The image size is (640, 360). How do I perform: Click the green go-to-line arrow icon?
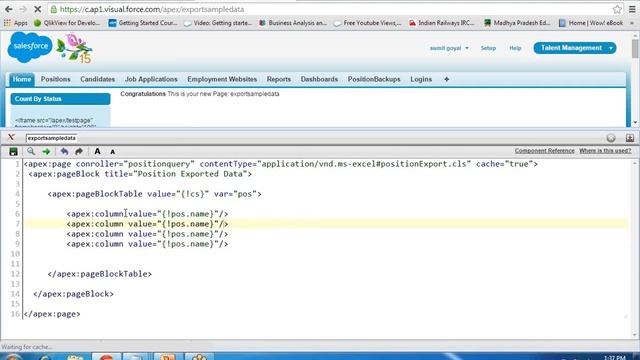coord(46,152)
